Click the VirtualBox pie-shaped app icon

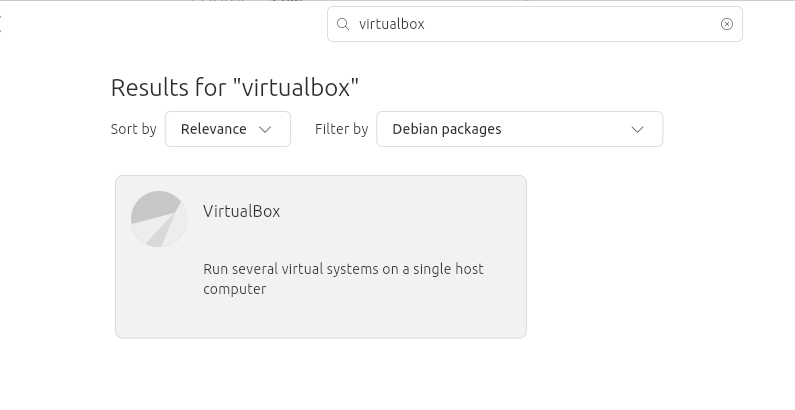pyautogui.click(x=159, y=218)
